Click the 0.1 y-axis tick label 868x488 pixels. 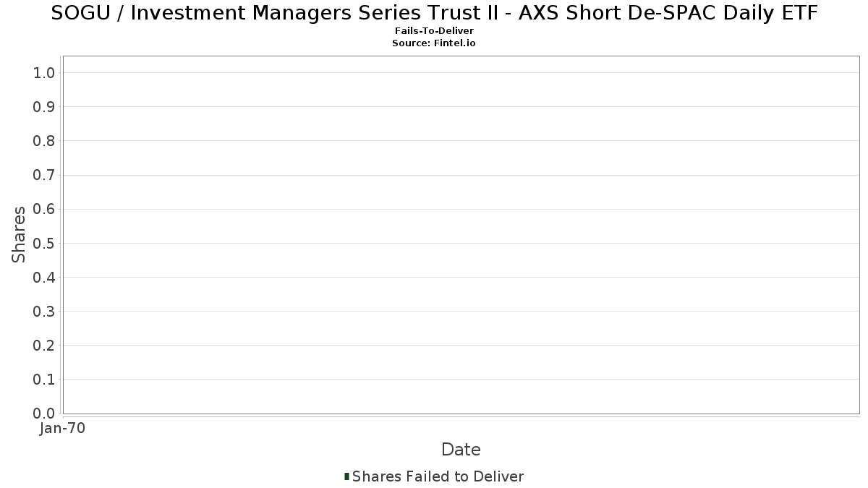click(x=44, y=380)
